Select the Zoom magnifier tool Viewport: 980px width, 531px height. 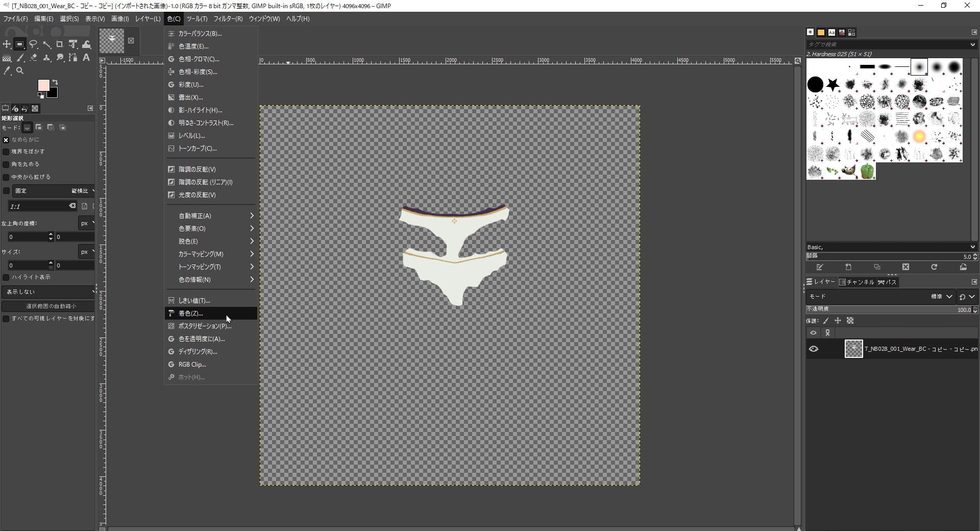point(20,71)
